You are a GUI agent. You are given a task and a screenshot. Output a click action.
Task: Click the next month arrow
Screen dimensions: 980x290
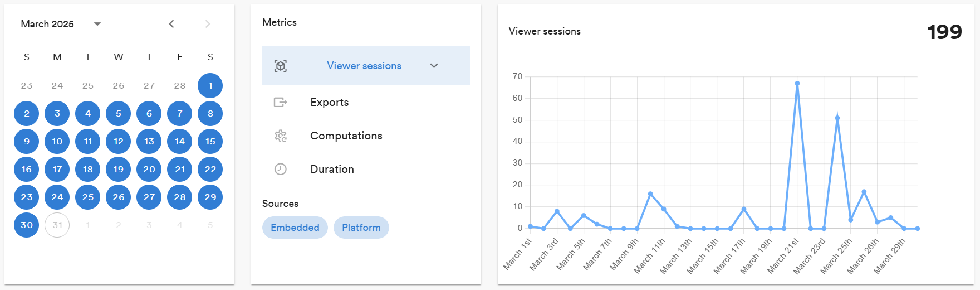point(208,24)
